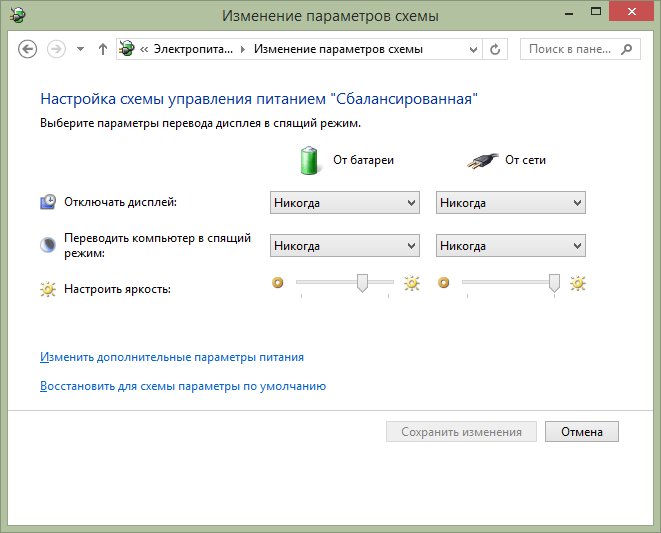Click Восстановить для схемы параметры по умолчанию
Image resolution: width=661 pixels, height=533 pixels.
182,386
